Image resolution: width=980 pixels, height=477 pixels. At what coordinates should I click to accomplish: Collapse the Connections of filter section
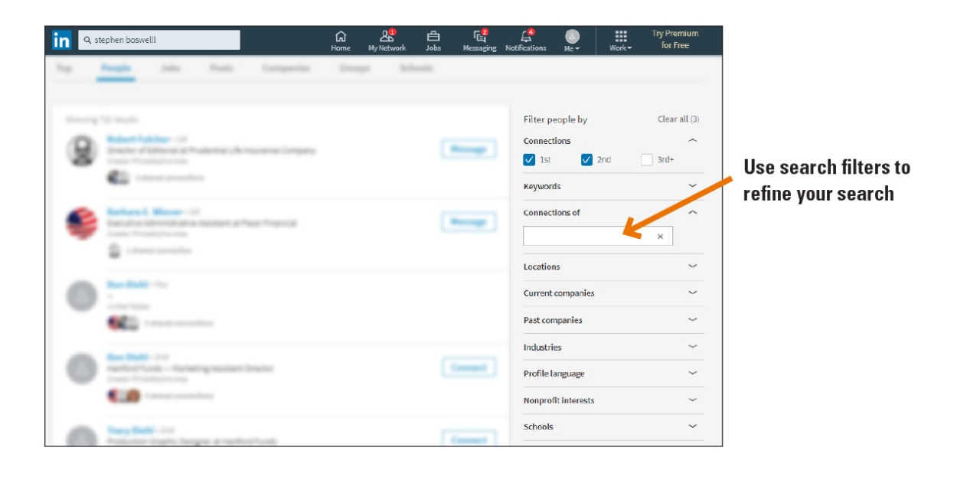click(x=692, y=213)
